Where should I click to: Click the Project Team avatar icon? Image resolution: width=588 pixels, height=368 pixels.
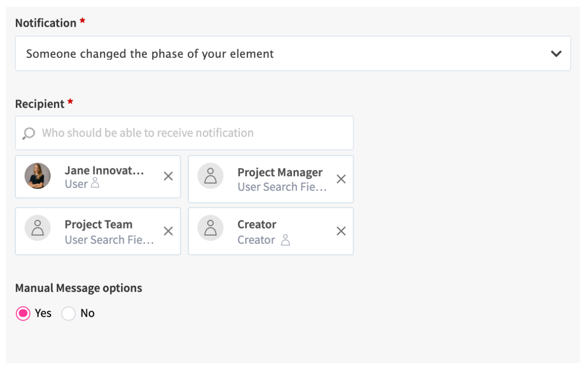pos(37,228)
